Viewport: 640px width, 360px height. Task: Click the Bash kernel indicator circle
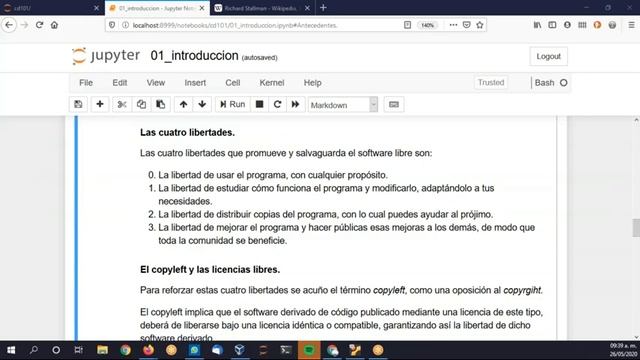563,83
